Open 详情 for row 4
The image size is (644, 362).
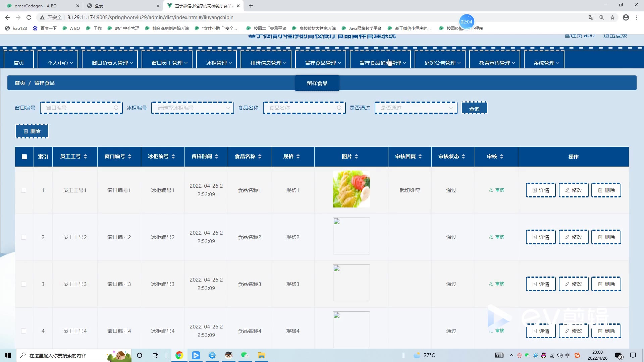[541, 331]
